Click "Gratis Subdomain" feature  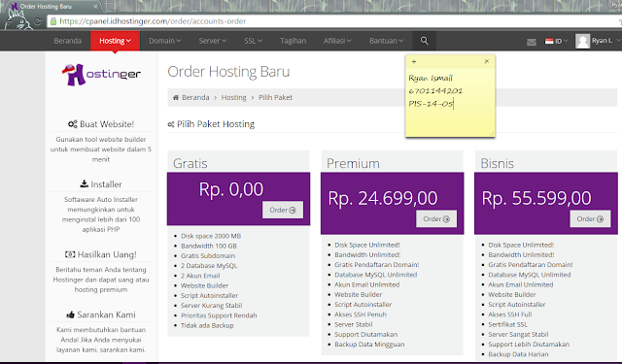[x=208, y=256]
